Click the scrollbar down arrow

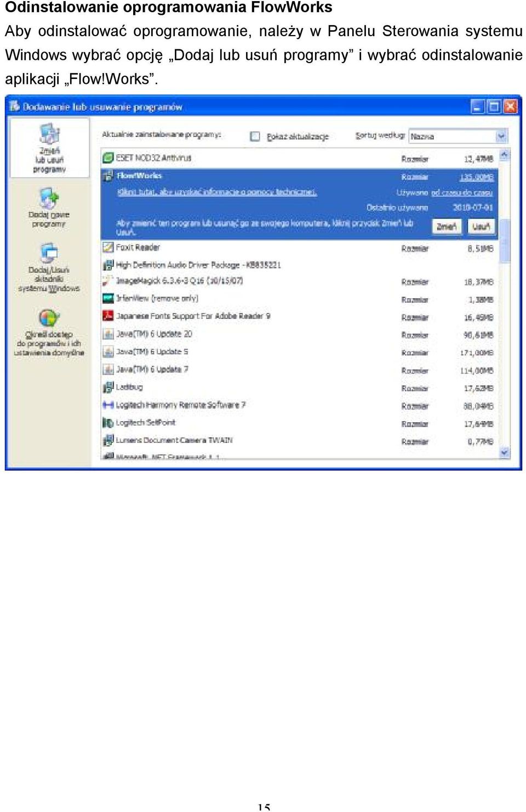pyautogui.click(x=504, y=452)
